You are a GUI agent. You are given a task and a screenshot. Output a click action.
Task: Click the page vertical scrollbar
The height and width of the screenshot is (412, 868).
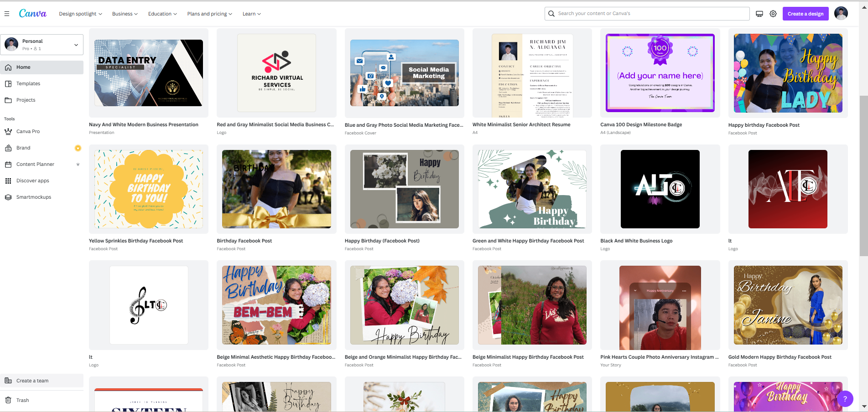click(863, 175)
